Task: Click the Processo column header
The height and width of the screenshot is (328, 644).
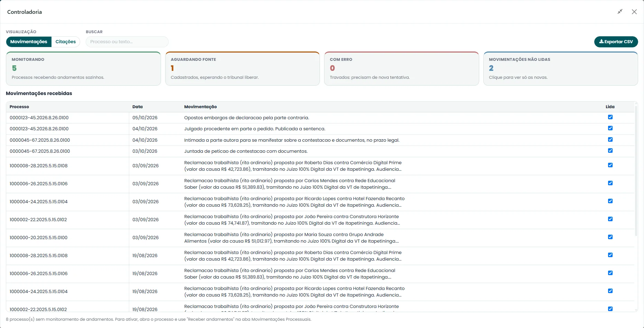Action: coord(19,107)
